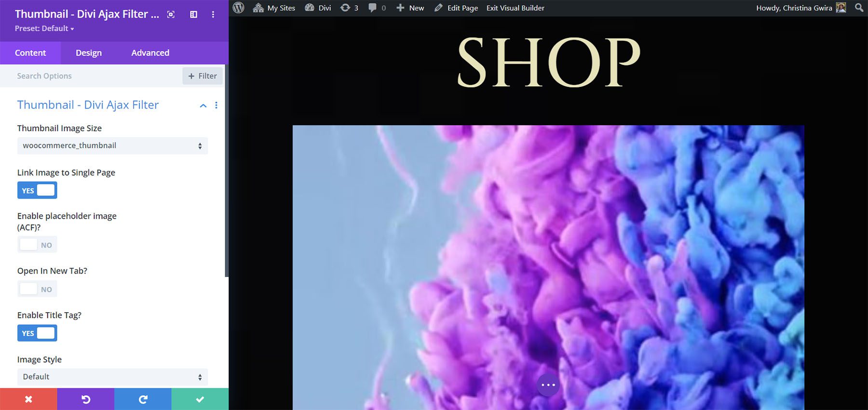Screen dimensions: 868x410
Task: Switch to the Design tab
Action: pos(89,53)
